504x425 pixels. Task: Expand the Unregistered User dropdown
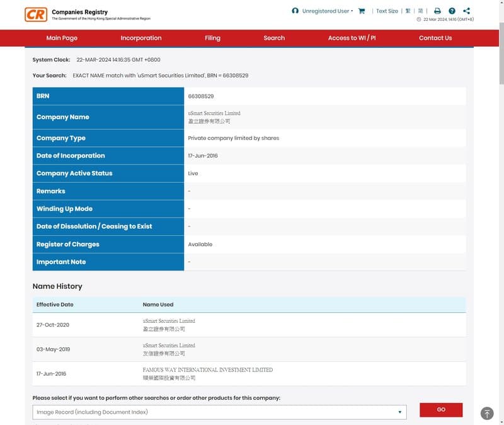(327, 11)
